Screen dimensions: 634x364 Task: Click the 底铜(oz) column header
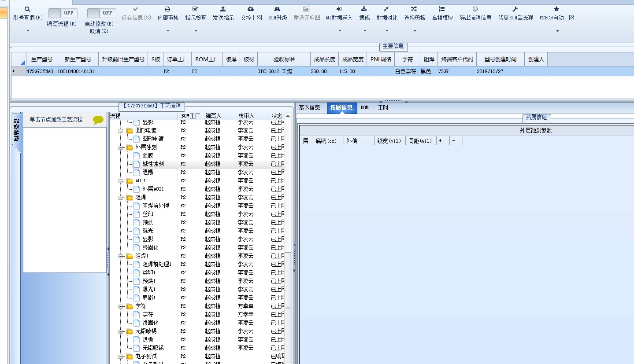click(x=328, y=141)
